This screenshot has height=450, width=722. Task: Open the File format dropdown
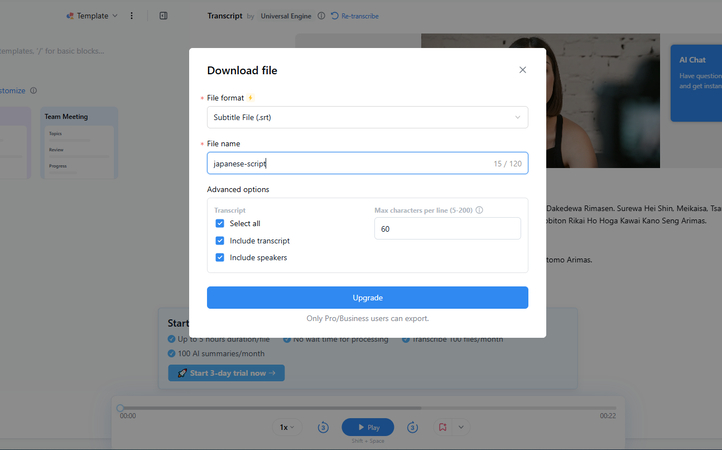367,117
